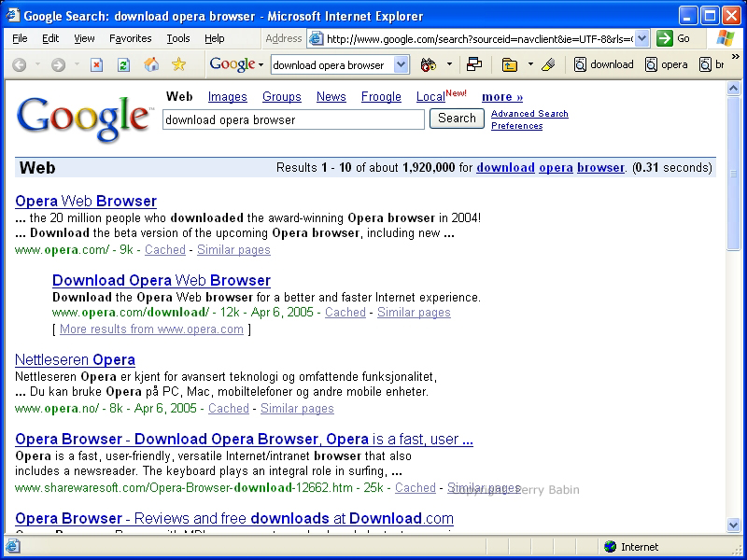Viewport: 747px width, 560px height.
Task: Switch to the Images search tab
Action: tap(227, 97)
